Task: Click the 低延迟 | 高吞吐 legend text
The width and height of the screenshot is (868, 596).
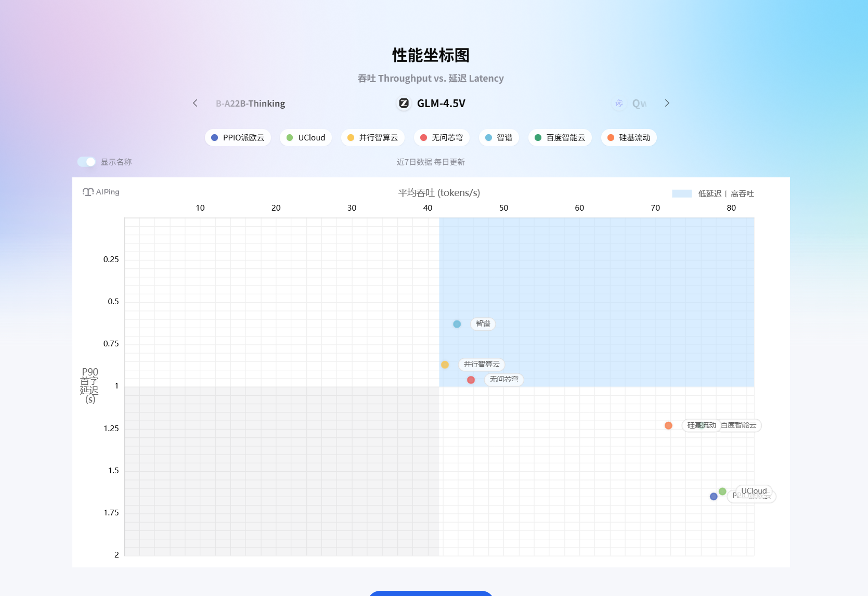Action: [726, 193]
